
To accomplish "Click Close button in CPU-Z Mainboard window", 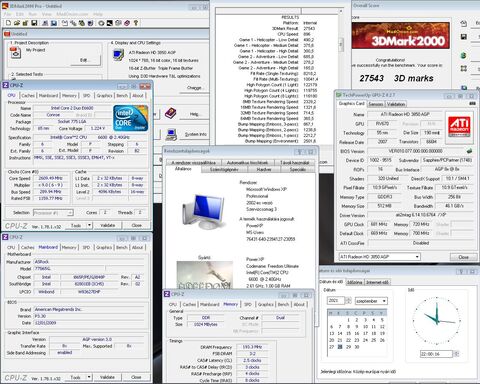I will click(136, 377).
